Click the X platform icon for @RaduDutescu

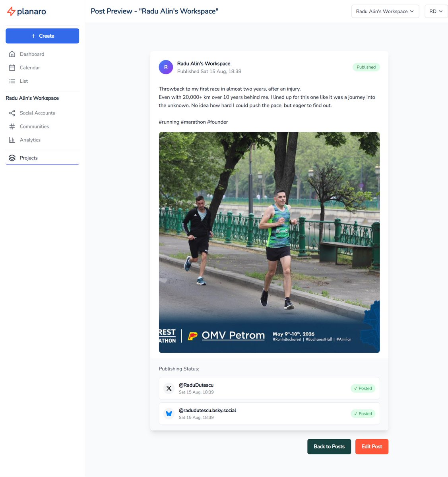(x=169, y=388)
